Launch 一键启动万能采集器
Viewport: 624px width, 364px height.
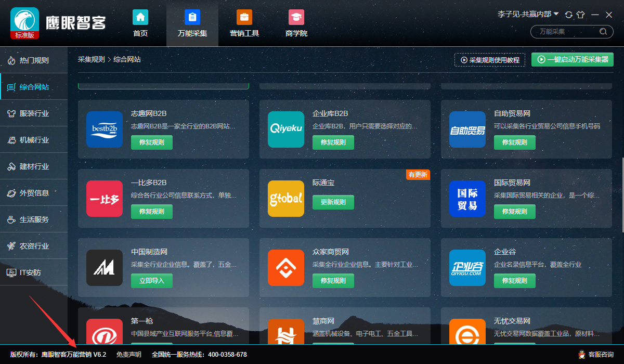[x=573, y=60]
